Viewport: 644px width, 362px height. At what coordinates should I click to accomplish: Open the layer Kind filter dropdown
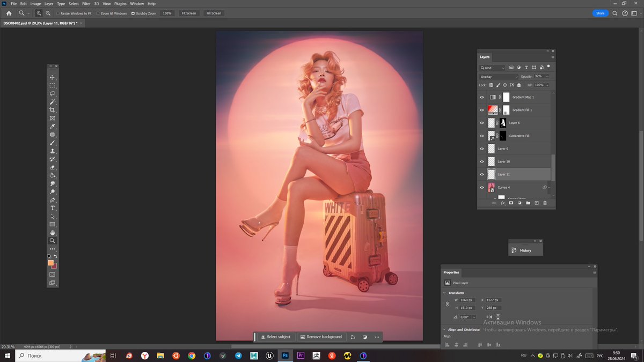point(492,68)
